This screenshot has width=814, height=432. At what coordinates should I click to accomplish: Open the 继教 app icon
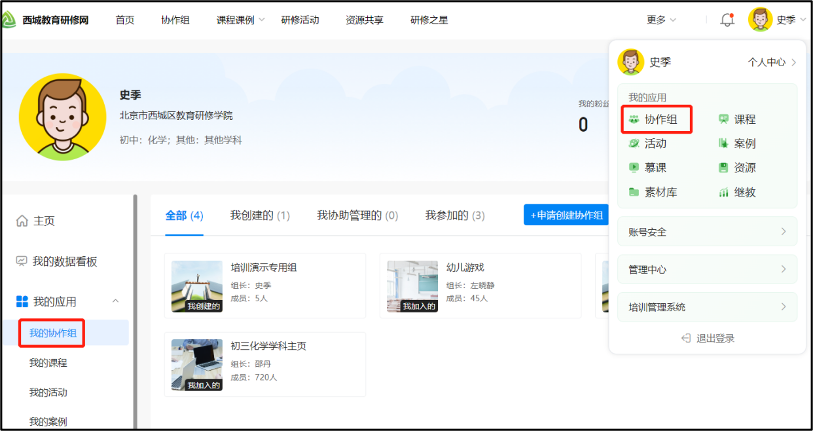click(723, 192)
